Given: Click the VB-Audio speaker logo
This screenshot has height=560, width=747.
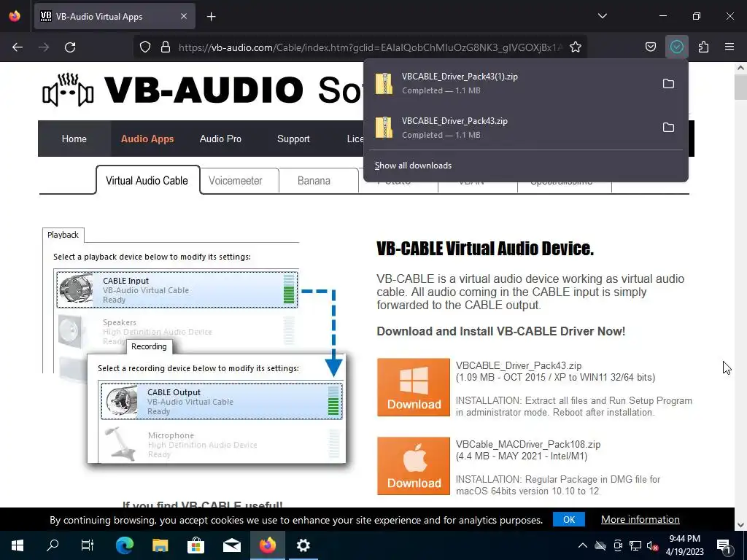Looking at the screenshot, I should tap(68, 90).
